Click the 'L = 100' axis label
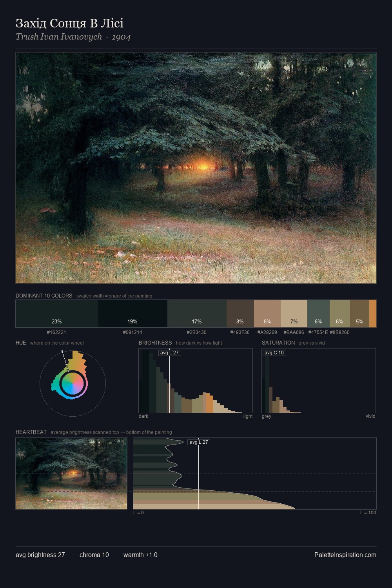 click(368, 513)
